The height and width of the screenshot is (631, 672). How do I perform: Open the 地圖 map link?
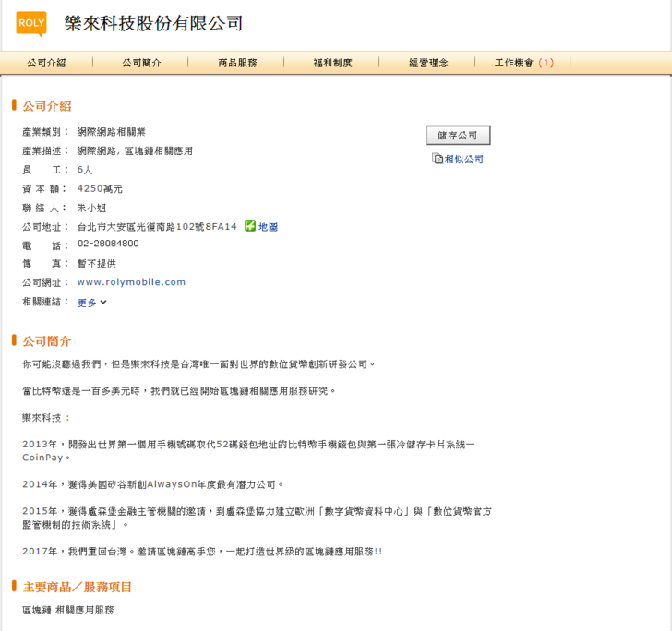268,227
